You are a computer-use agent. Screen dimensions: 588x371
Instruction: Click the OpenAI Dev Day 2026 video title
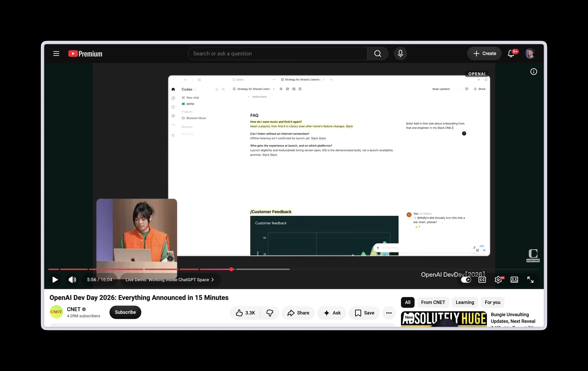(139, 298)
